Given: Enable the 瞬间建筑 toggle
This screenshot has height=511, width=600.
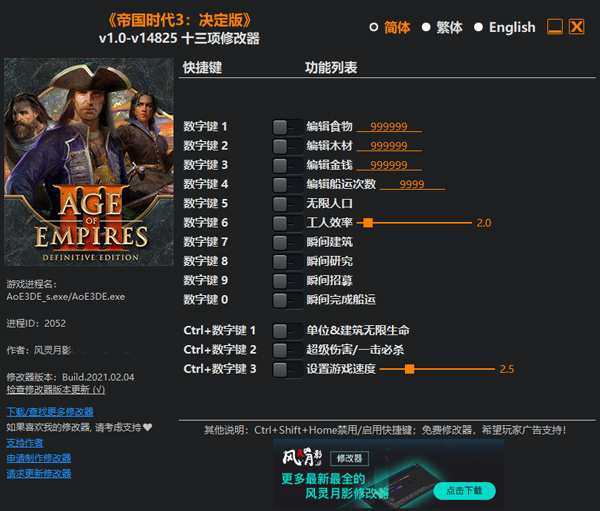Looking at the screenshot, I should (x=287, y=242).
